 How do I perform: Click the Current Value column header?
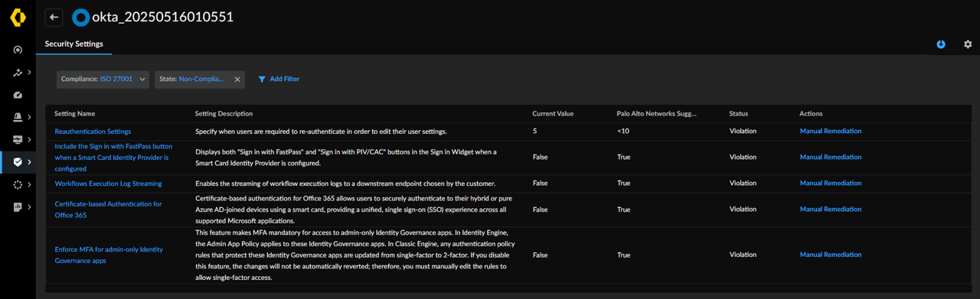coord(553,114)
